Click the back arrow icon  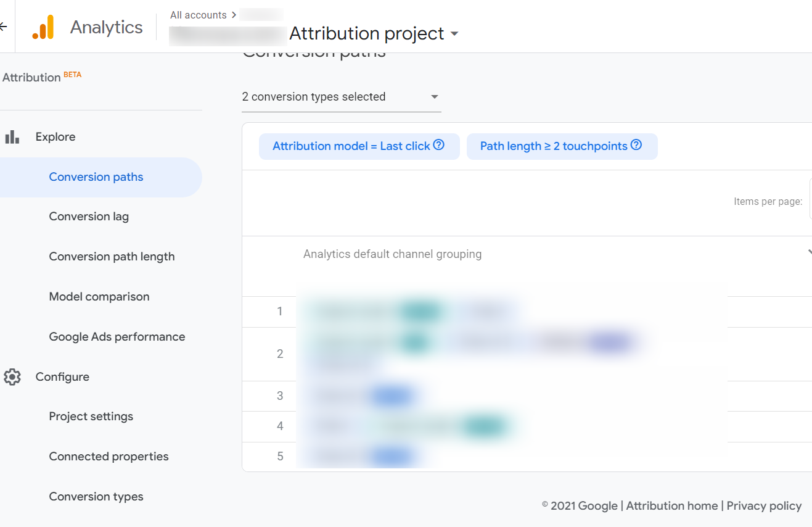[3, 27]
